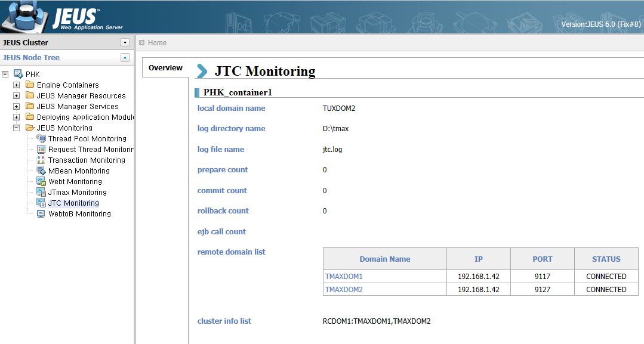644x344 pixels.
Task: Click the PHK node icon
Action: pos(19,74)
